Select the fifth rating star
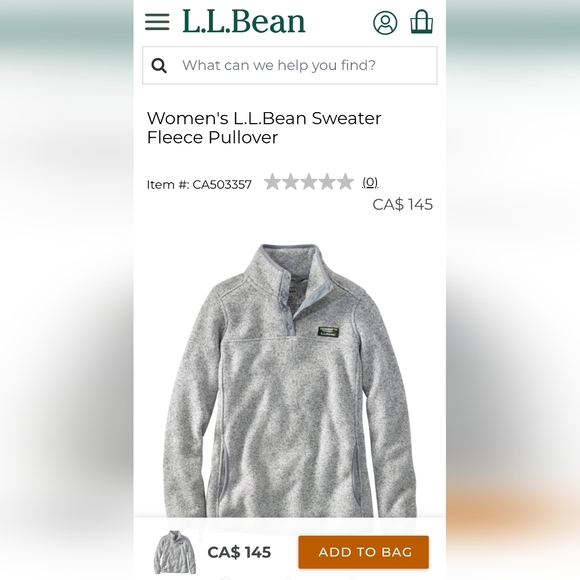This screenshot has width=580, height=580. coord(345,182)
